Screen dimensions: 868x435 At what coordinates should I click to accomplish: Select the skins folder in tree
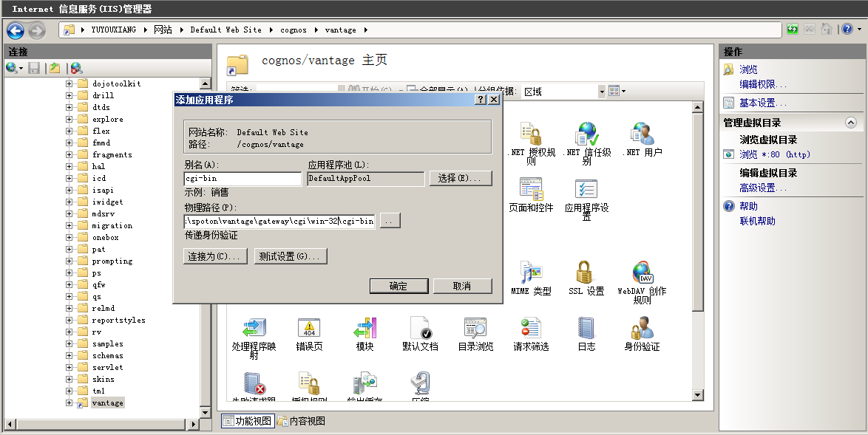[103, 379]
